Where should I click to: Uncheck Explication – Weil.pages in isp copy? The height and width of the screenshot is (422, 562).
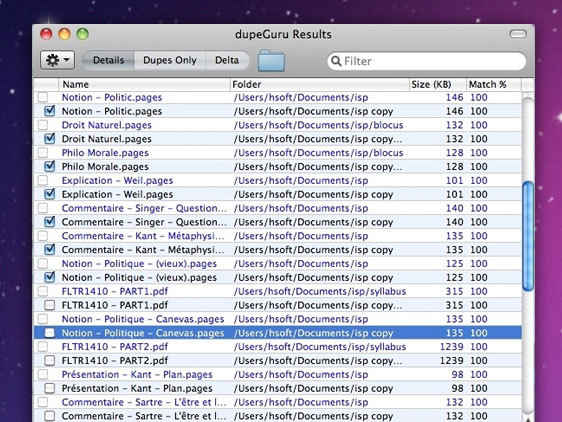[49, 194]
